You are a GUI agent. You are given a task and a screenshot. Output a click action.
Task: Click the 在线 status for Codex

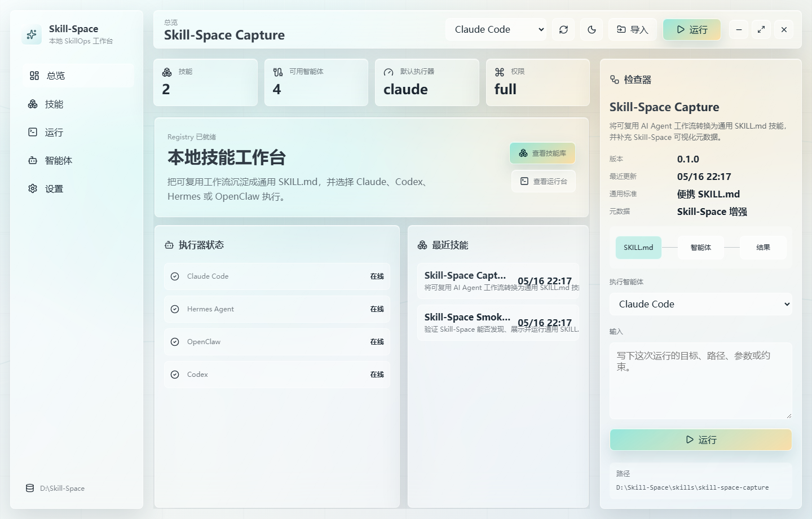(377, 375)
